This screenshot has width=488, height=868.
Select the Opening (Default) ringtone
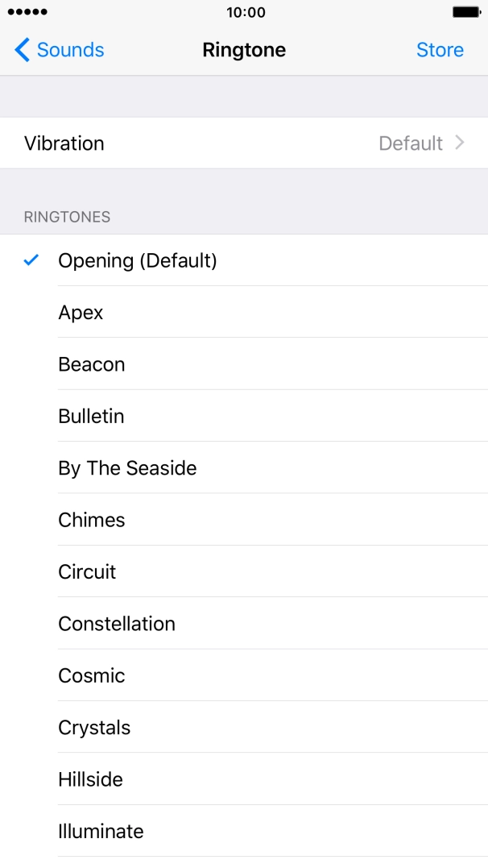(x=138, y=260)
